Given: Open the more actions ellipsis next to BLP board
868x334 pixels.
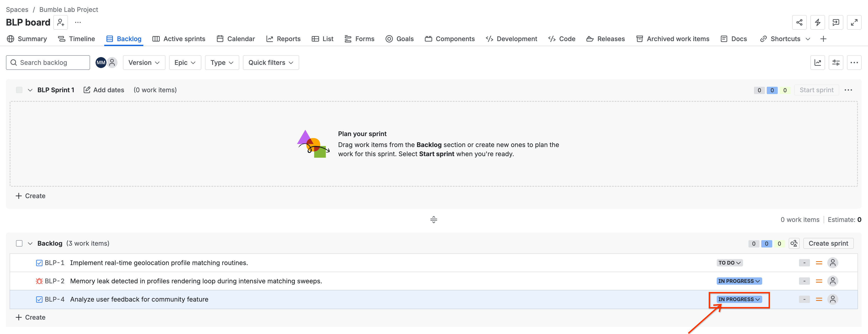Looking at the screenshot, I should click(x=78, y=22).
